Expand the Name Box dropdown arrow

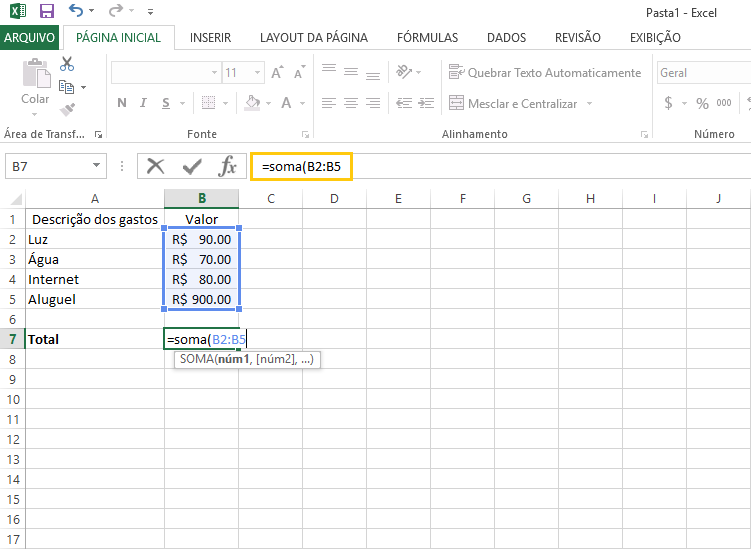[x=96, y=166]
